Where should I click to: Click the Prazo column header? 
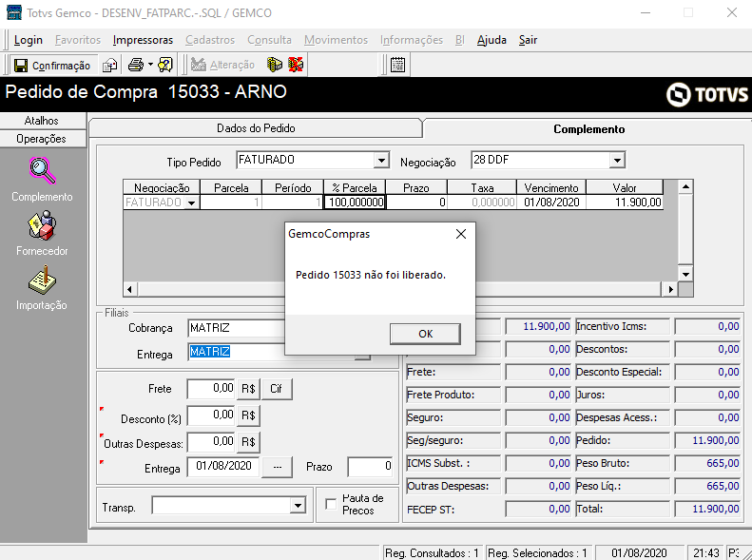click(x=416, y=187)
